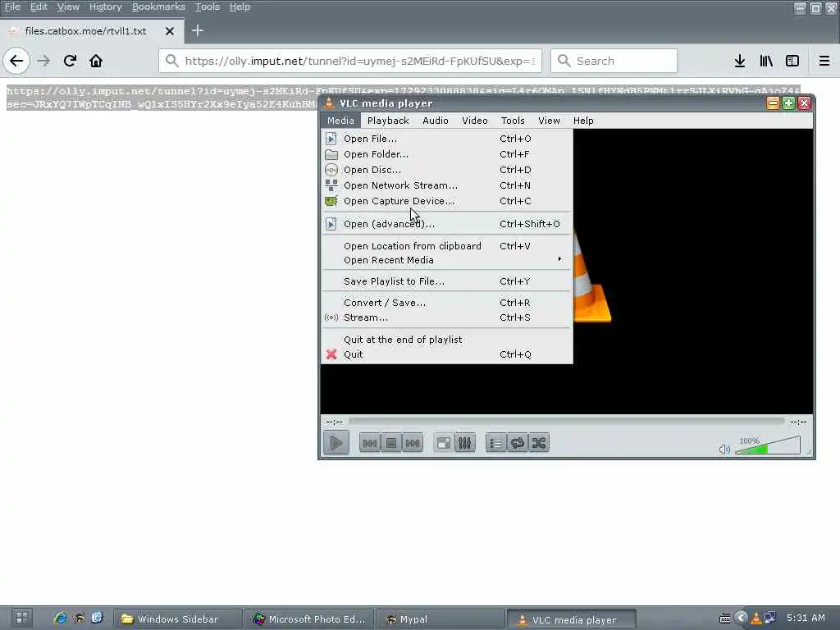Click the previous media button in VLC

click(x=370, y=443)
